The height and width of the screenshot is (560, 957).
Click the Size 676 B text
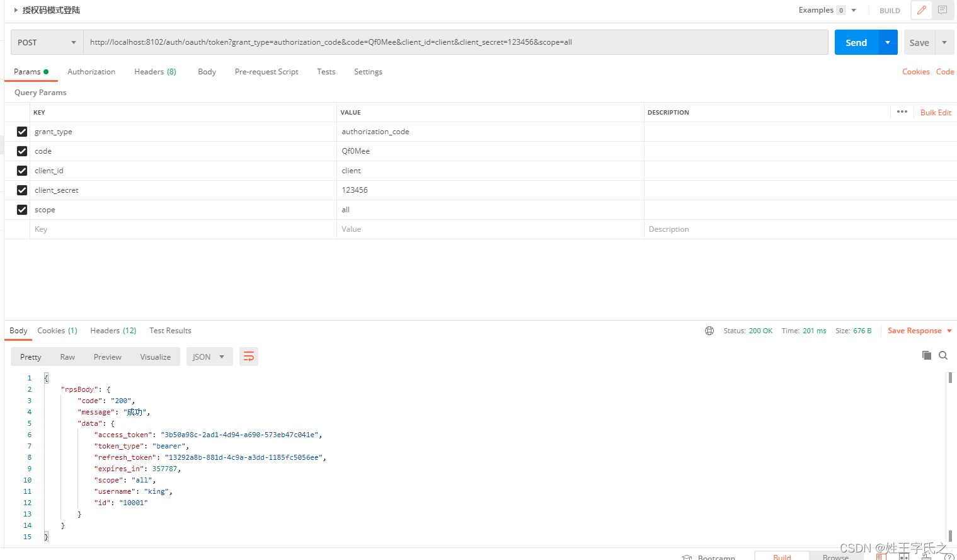(x=854, y=331)
